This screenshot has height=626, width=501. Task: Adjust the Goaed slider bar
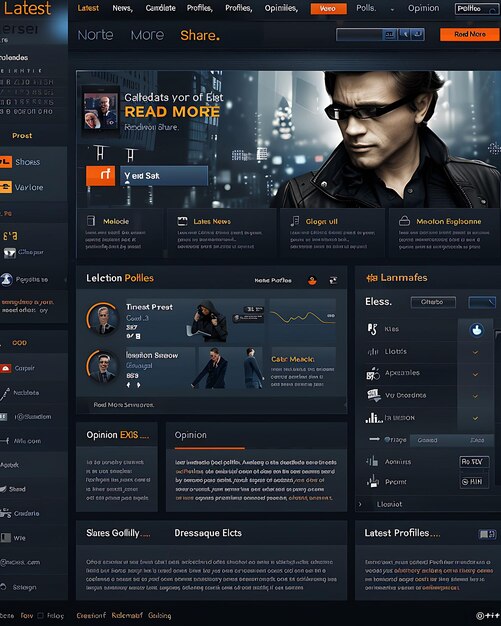pyautogui.click(x=452, y=440)
